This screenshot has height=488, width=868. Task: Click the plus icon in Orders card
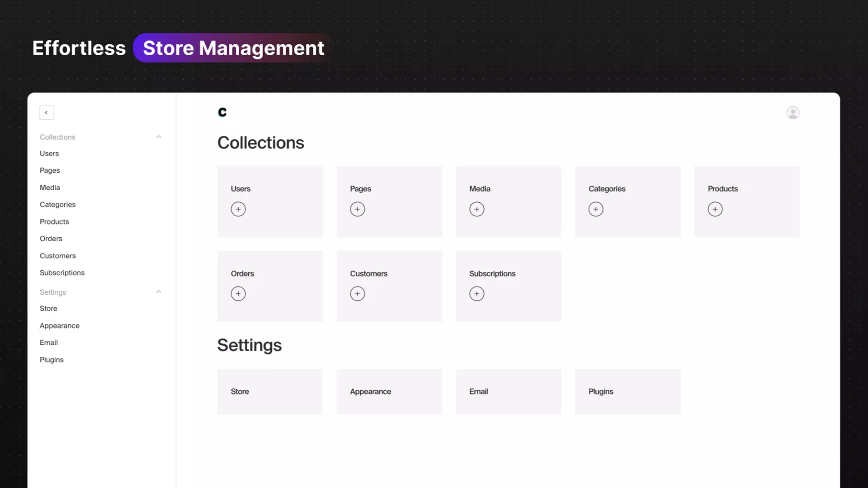238,294
